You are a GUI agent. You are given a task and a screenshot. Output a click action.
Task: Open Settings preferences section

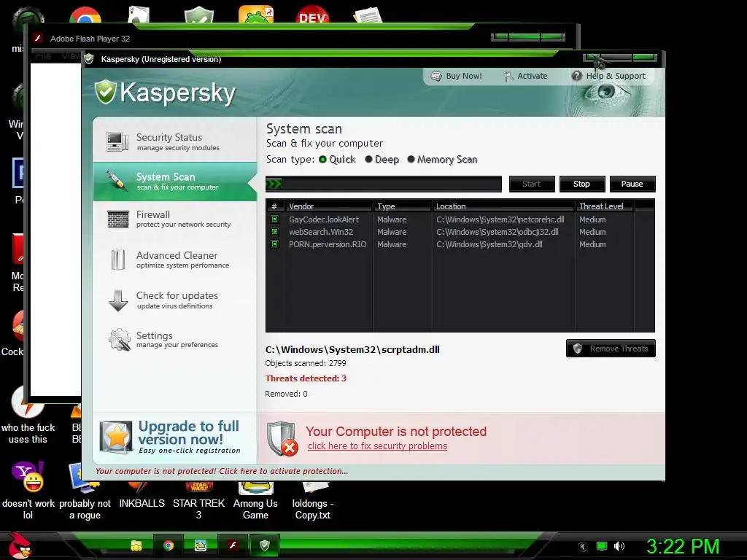(x=177, y=340)
